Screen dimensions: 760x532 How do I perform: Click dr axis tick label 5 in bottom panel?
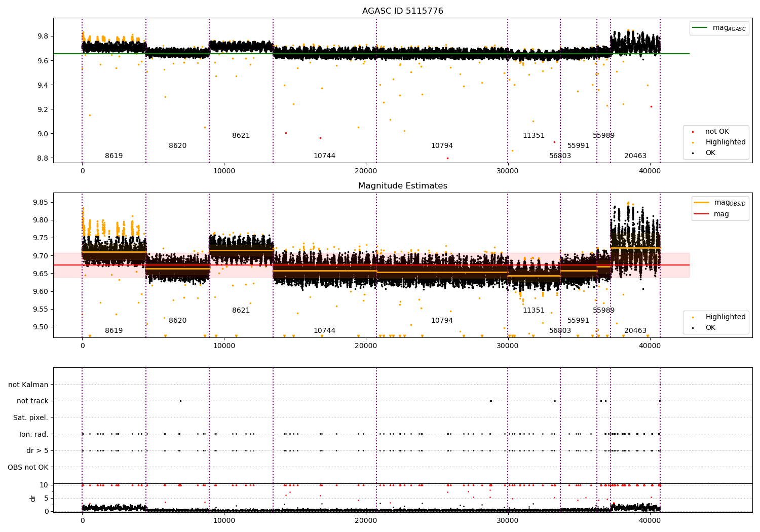point(46,498)
